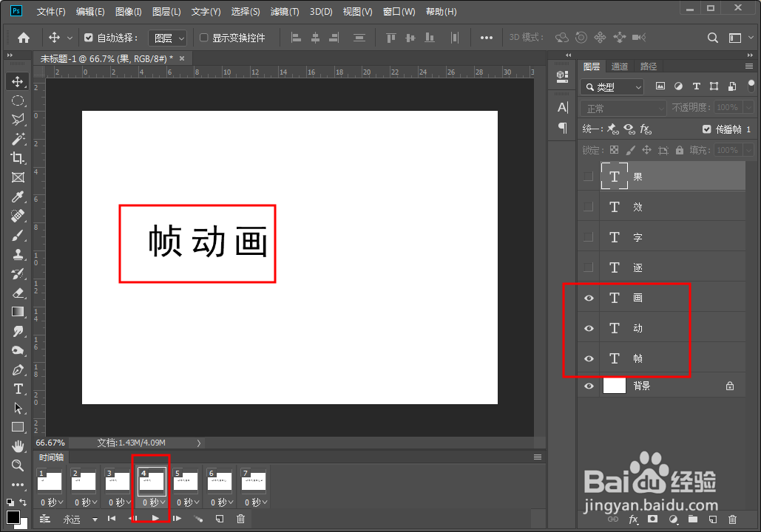Play the frame animation
The width and height of the screenshot is (761, 532).
pyautogui.click(x=155, y=519)
